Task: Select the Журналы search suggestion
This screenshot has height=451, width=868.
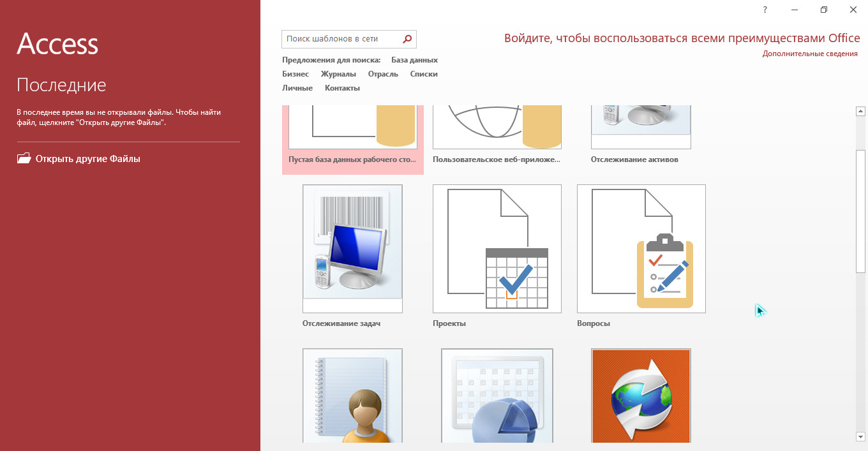Action: pyautogui.click(x=338, y=74)
